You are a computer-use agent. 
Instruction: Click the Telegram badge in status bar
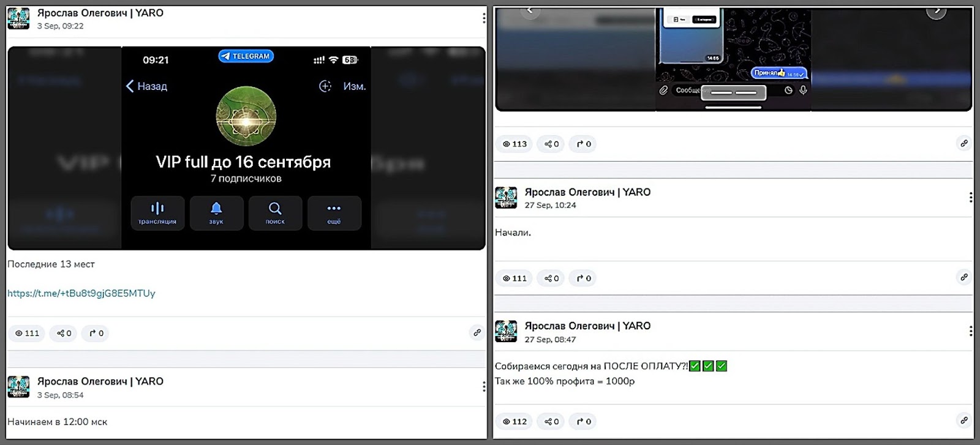point(246,56)
